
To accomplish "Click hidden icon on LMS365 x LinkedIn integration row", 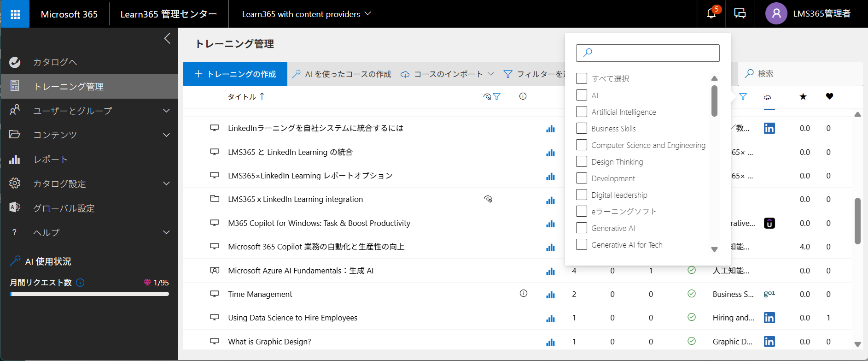I will [x=488, y=199].
